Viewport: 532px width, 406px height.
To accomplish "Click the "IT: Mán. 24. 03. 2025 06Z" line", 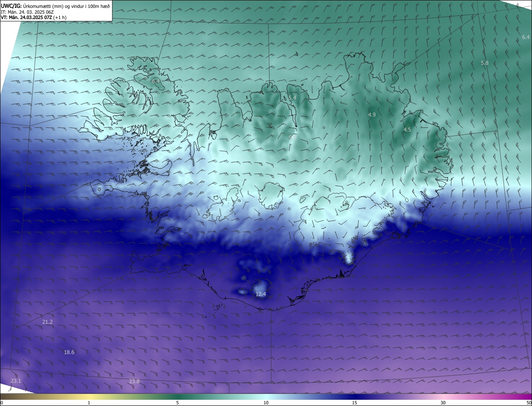I will click(x=28, y=12).
